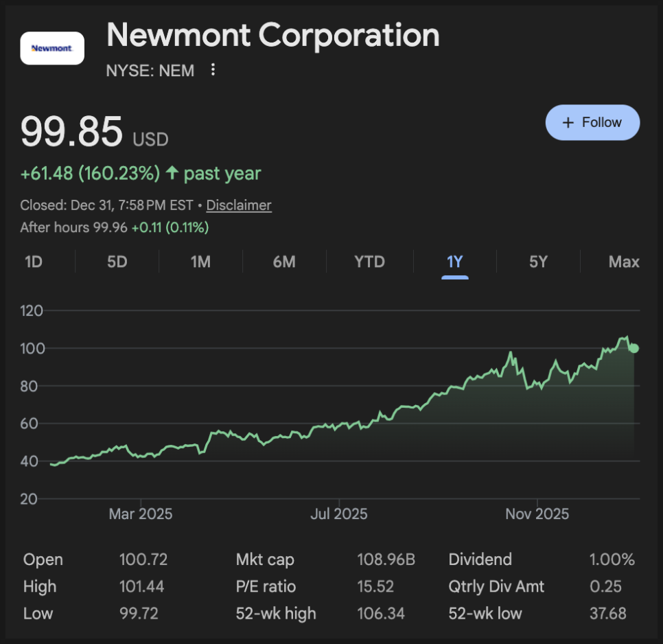Click the Dividend yield 1.00% value
The width and height of the screenshot is (663, 644).
tap(612, 560)
